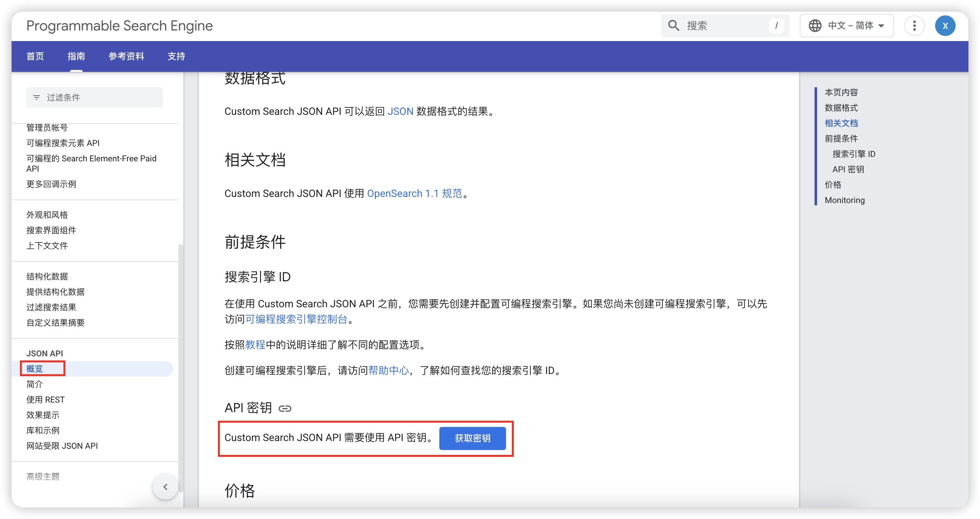Open the three-dot more options menu
The height and width of the screenshot is (519, 980).
pyautogui.click(x=914, y=25)
